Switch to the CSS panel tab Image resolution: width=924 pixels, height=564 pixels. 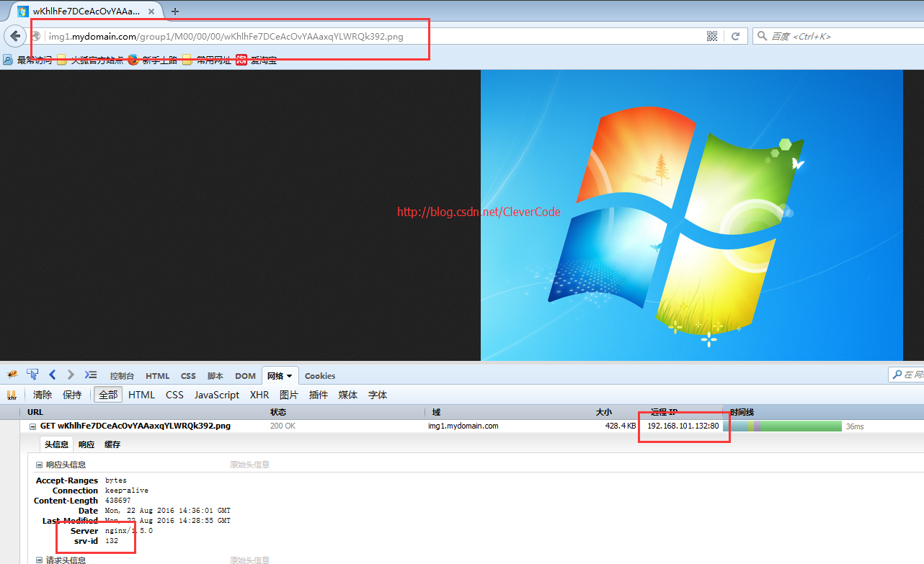(188, 376)
